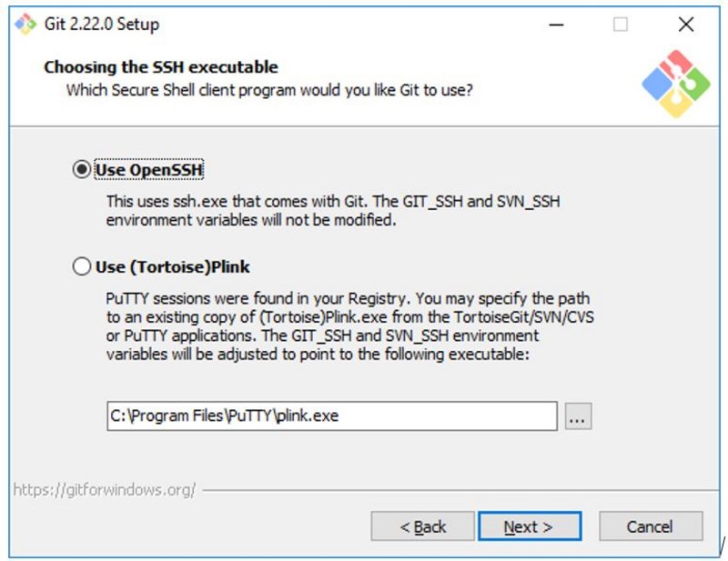
Task: Click the 'Choosing the SSH executable' heading
Action: (161, 67)
